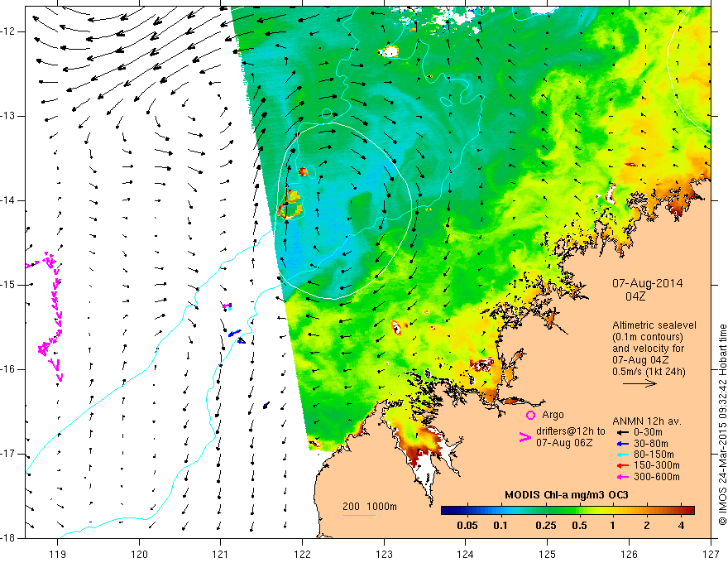
Task: Select the magenta 300-600m arrow legend symbol
Action: (x=623, y=477)
